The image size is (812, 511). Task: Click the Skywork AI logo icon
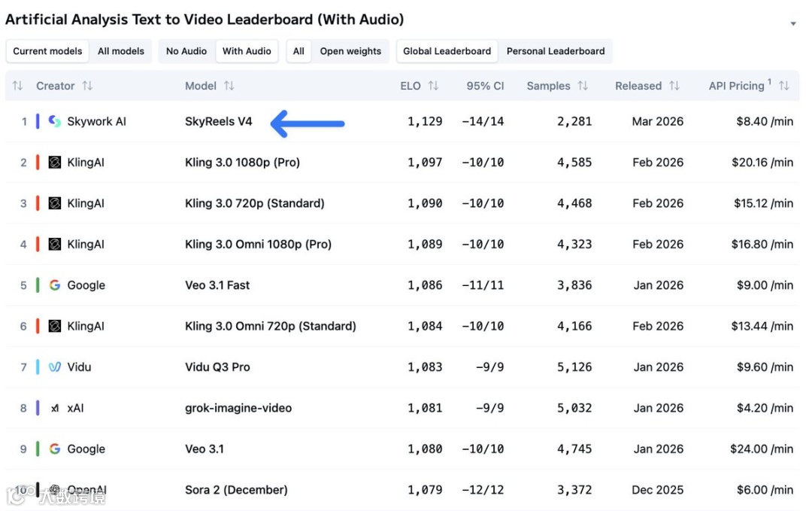(54, 121)
